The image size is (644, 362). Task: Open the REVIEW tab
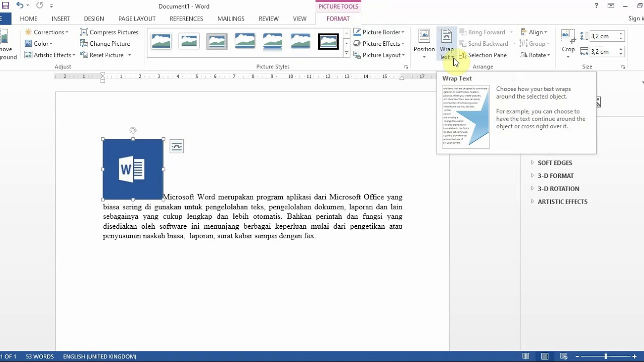point(269,19)
